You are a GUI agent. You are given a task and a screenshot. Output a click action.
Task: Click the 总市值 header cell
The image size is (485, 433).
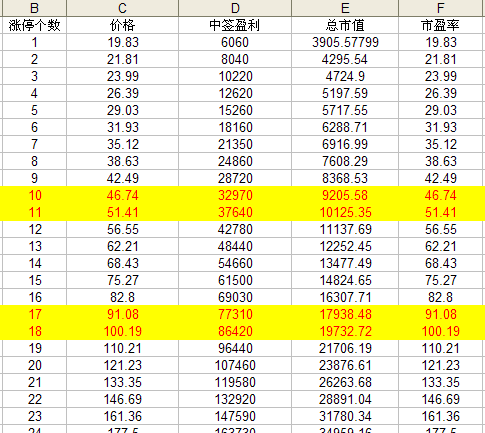345,25
